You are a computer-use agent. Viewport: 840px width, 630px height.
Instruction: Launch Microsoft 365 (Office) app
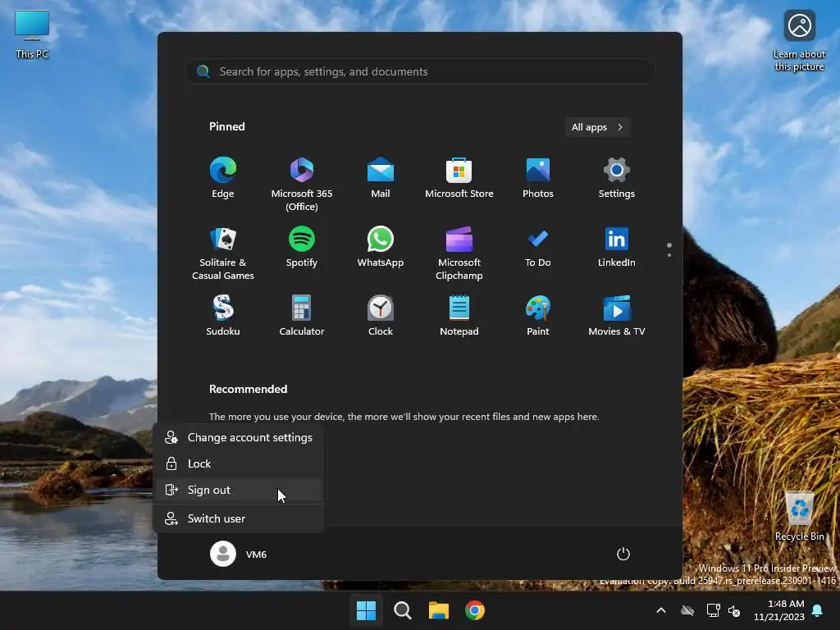click(x=302, y=184)
